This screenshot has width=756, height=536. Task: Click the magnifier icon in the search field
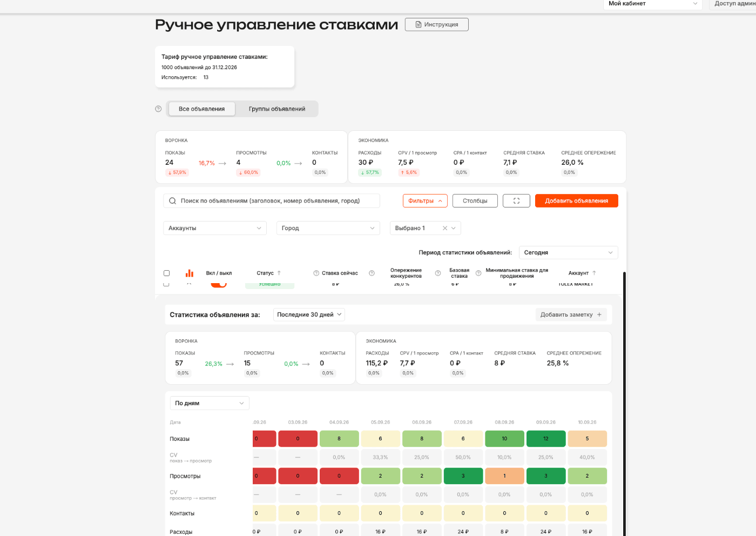[172, 201]
